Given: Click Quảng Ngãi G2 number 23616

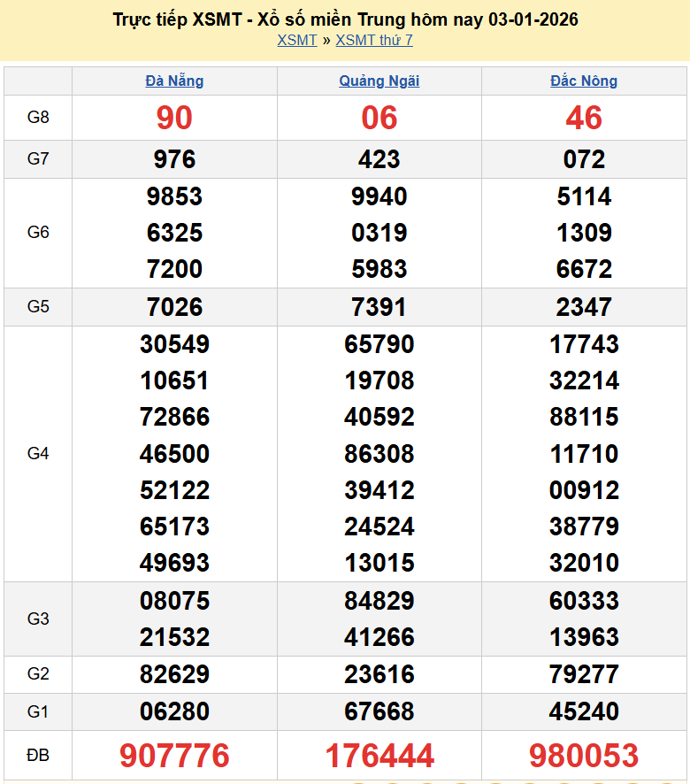Looking at the screenshot, I should click(379, 674).
